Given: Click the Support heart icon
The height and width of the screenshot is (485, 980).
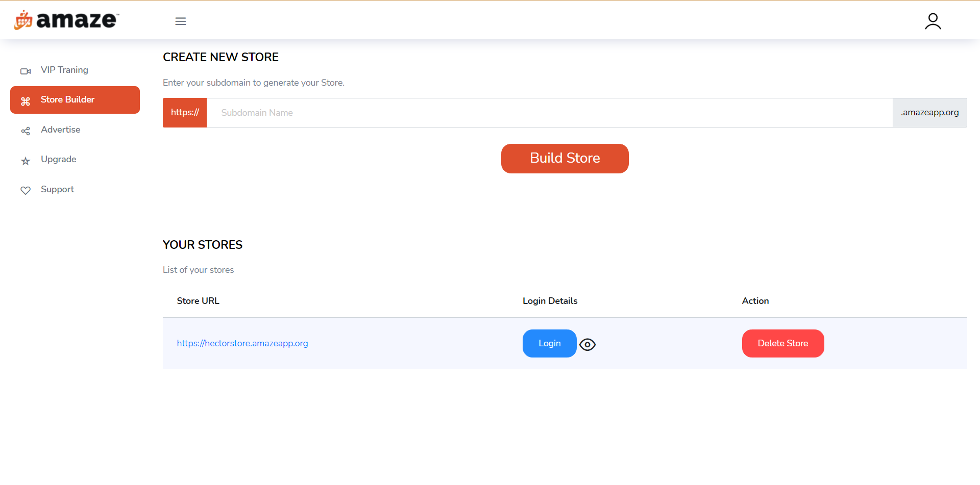Looking at the screenshot, I should 26,191.
